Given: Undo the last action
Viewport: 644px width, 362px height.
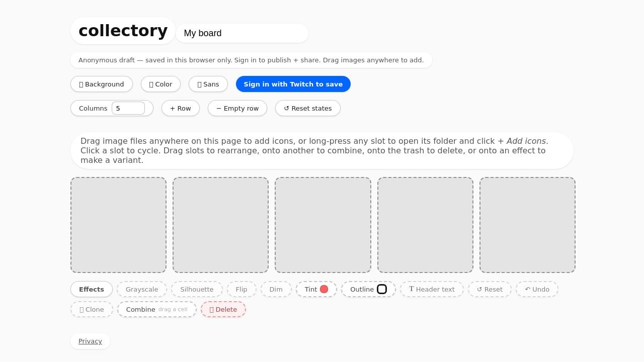Looking at the screenshot, I should (537, 289).
